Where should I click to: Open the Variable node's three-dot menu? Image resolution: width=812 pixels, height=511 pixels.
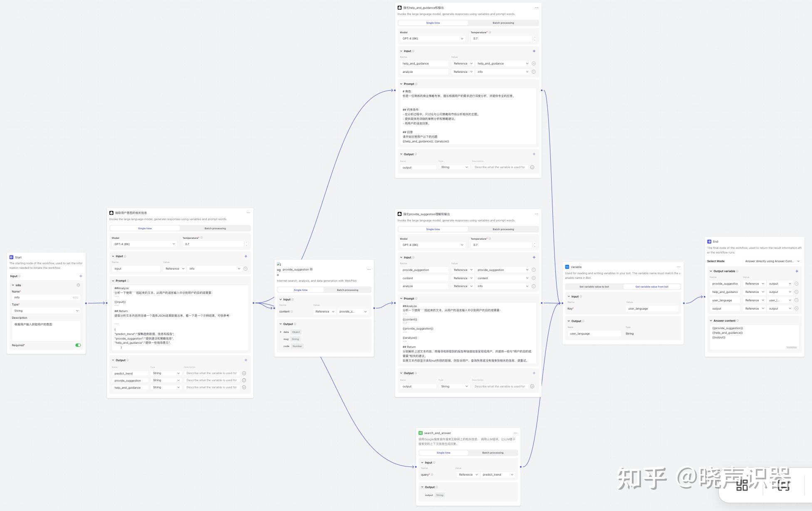[x=678, y=267]
